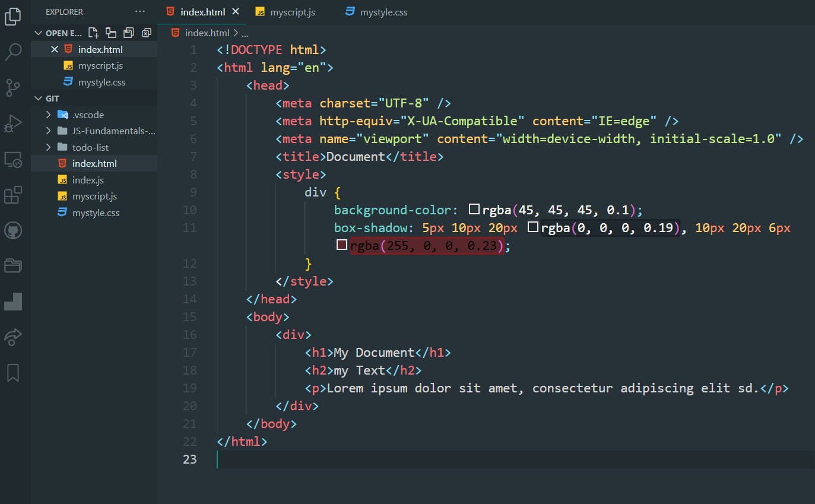This screenshot has width=815, height=504.
Task: Click the "IE=edge" content value
Action: (624, 121)
